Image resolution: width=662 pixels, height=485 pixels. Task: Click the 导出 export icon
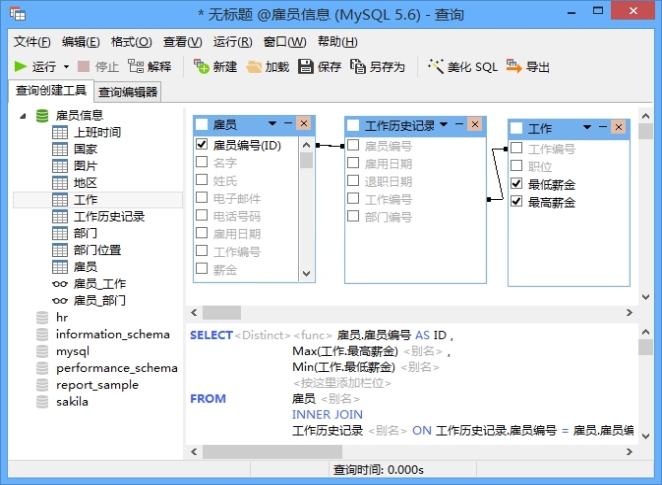(514, 67)
